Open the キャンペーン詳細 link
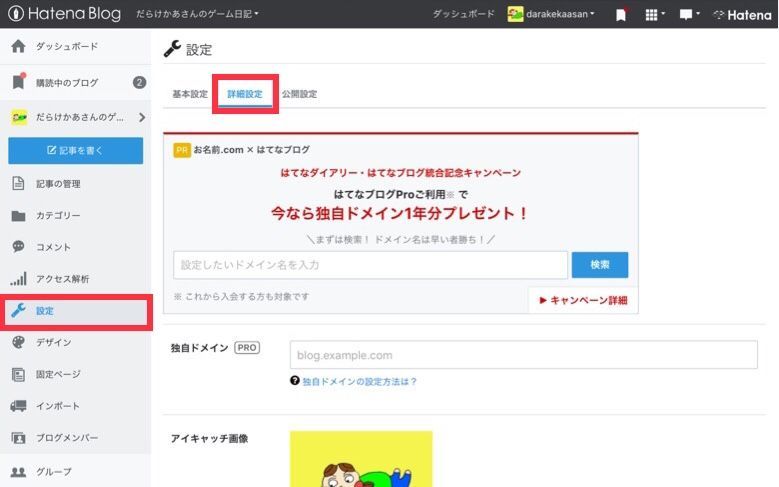Image resolution: width=779 pixels, height=487 pixels. [583, 300]
